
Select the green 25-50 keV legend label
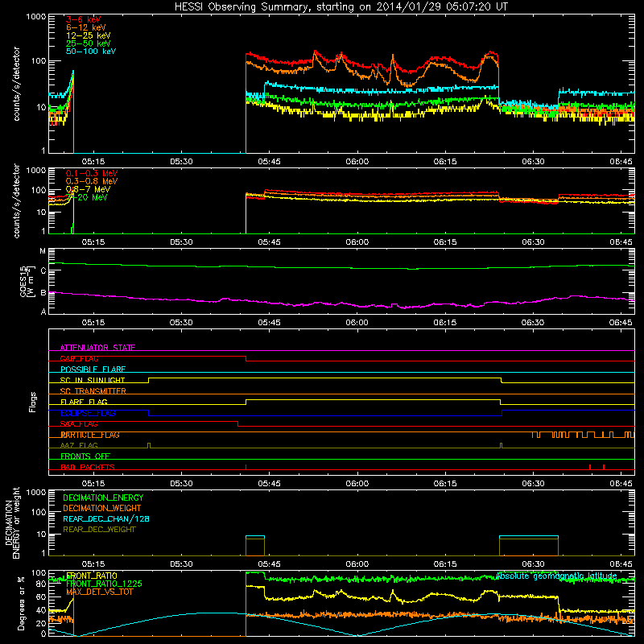coord(89,43)
